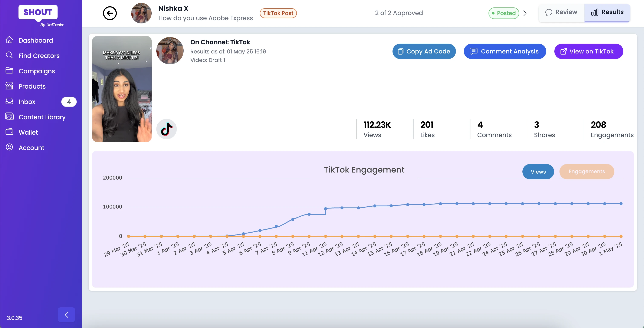Open Find Creators search icon
This screenshot has height=328, width=644.
pos(9,55)
